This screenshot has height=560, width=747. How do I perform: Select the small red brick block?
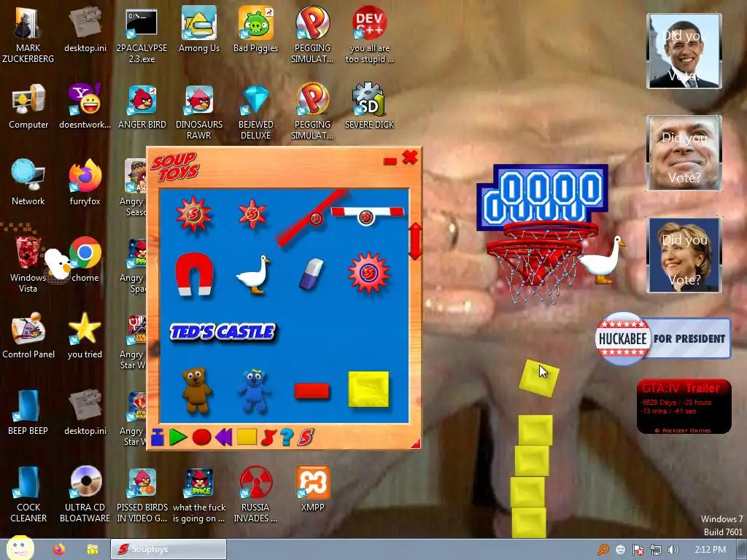click(311, 391)
